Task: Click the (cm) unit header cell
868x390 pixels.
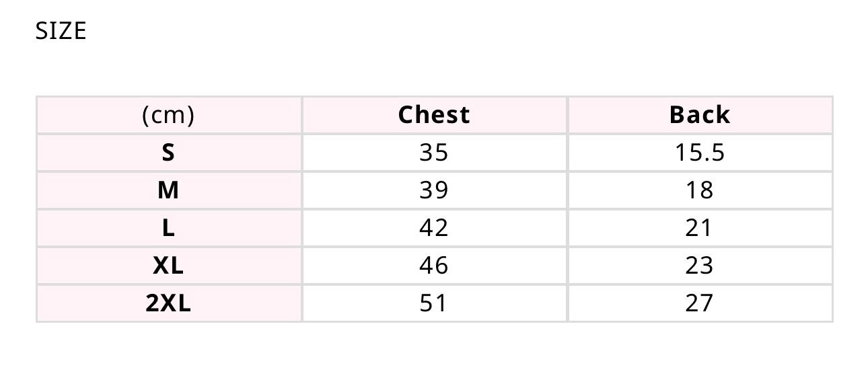Action: click(x=168, y=115)
